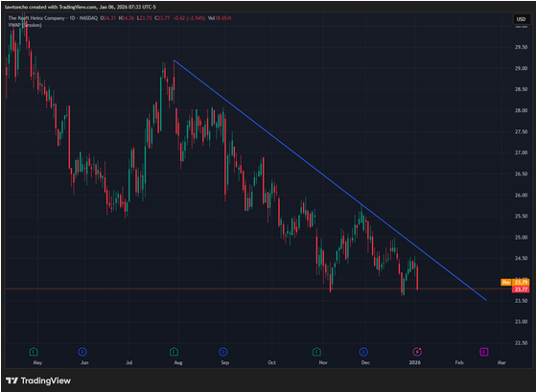Click the USD currency button

point(521,19)
